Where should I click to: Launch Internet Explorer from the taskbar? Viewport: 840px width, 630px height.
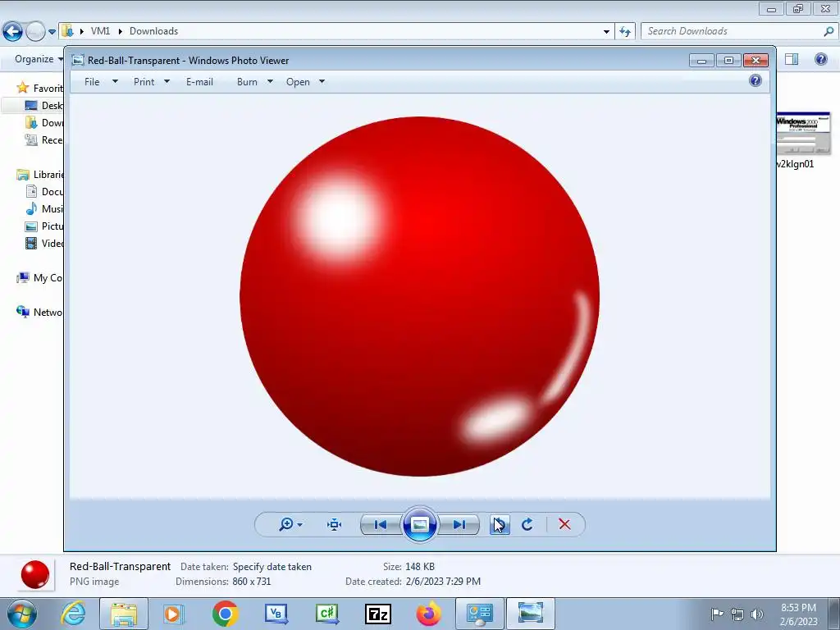(73, 614)
